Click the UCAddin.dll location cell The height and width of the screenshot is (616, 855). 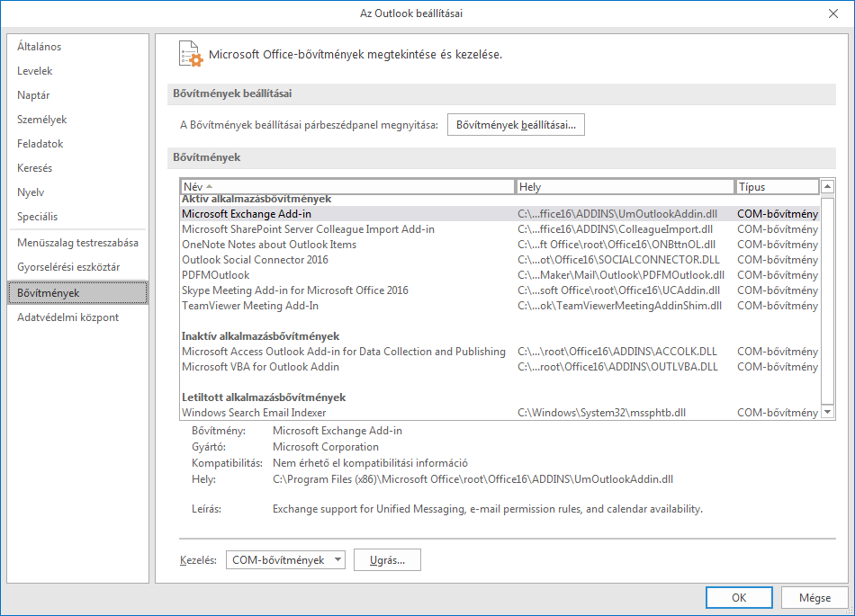(618, 290)
